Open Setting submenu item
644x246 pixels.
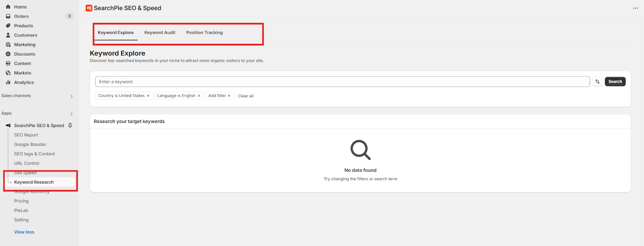[21, 220]
